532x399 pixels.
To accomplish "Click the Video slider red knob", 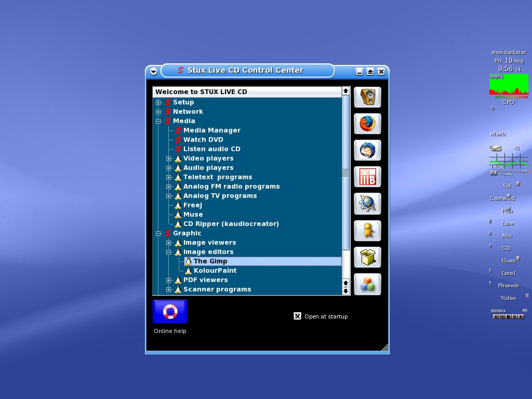I will 527,296.
